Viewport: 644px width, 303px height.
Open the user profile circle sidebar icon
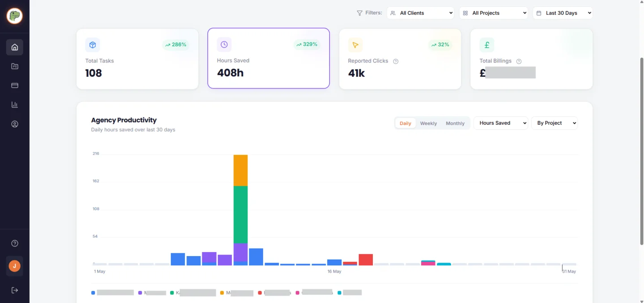[15, 124]
